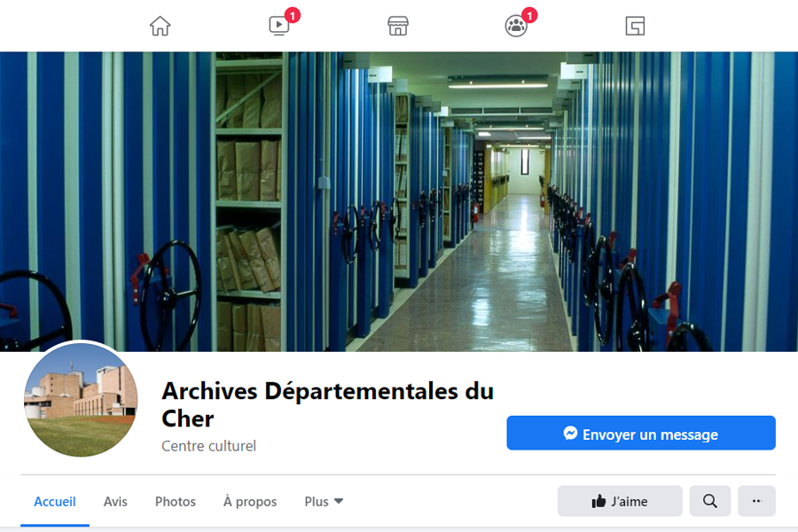Click Envoyer un message button
The height and width of the screenshot is (532, 798).
click(641, 434)
